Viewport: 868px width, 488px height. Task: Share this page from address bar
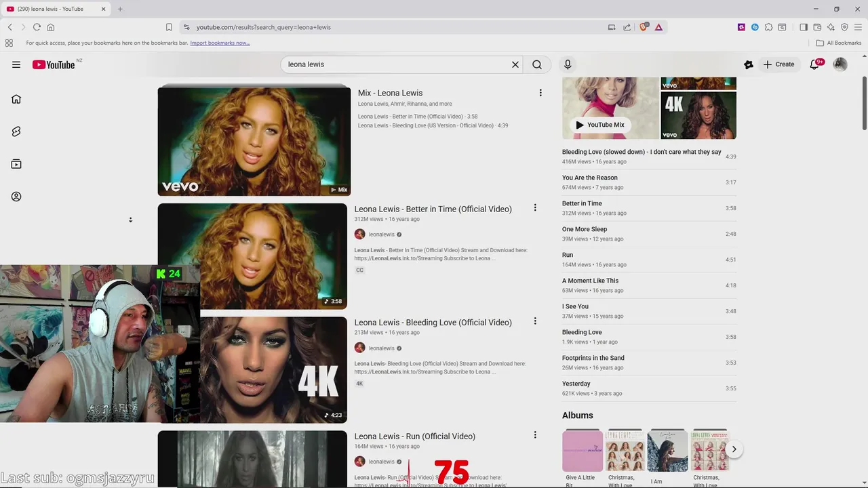click(627, 27)
